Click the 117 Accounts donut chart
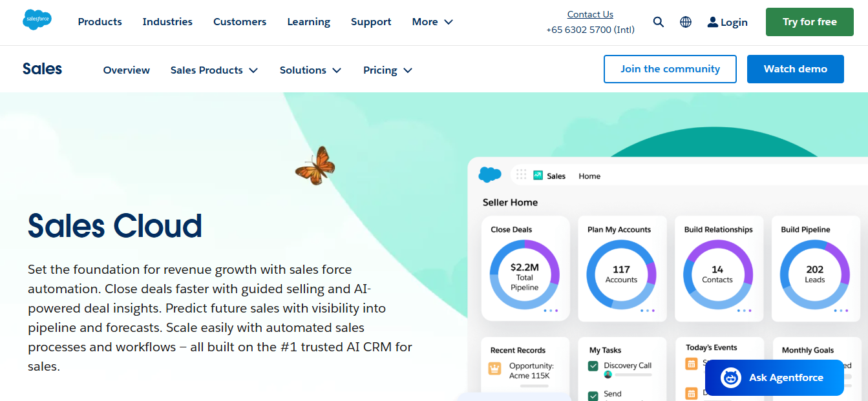This screenshot has height=401, width=868. [x=621, y=274]
